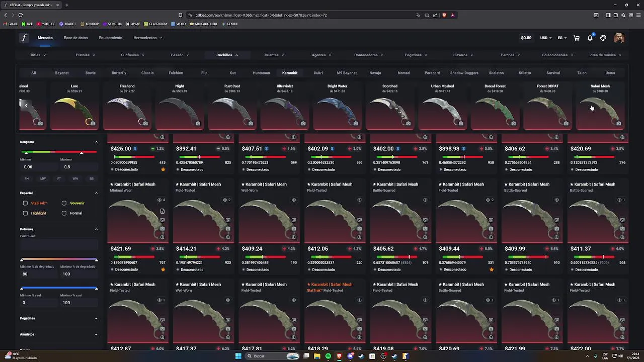644x362 pixels.
Task: Select the WW wear filter
Action: click(x=75, y=178)
